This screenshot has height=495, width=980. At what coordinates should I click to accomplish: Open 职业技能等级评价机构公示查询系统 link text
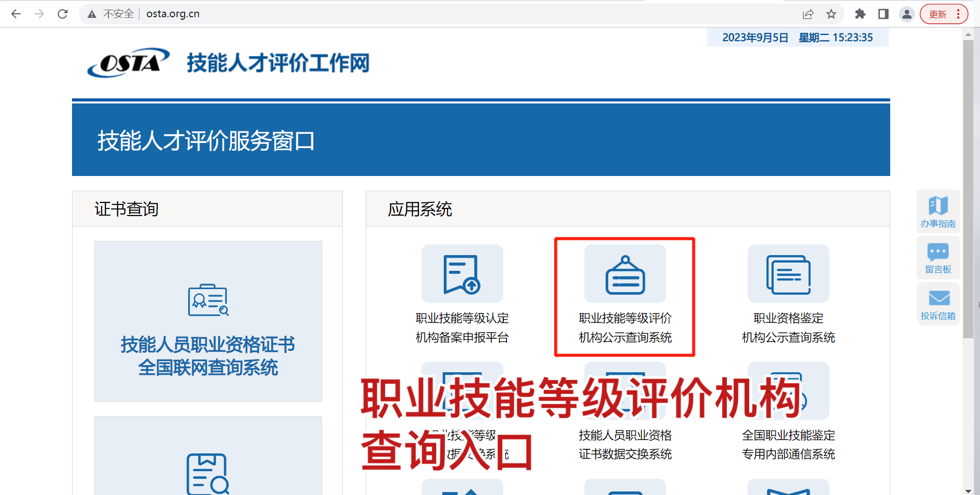coord(625,328)
